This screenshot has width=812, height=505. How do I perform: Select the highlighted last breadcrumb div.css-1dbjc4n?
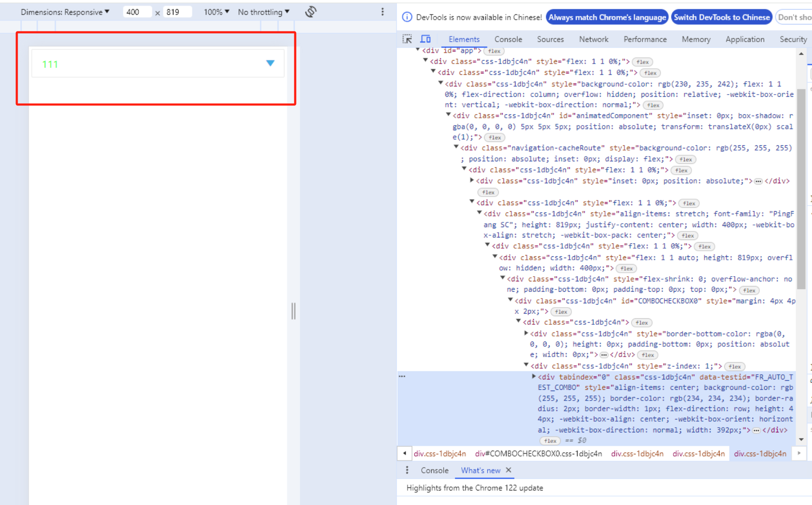pyautogui.click(x=760, y=453)
